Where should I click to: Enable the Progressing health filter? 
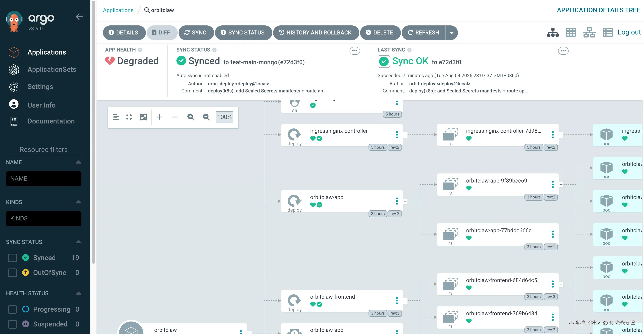[12, 309]
